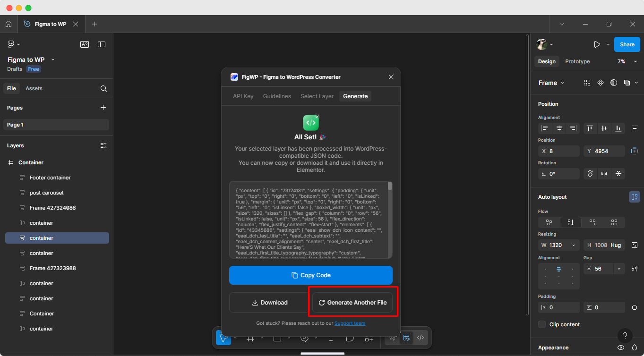The image size is (644, 356).
Task: Open the Gap 56 dropdown arrow
Action: (x=619, y=269)
